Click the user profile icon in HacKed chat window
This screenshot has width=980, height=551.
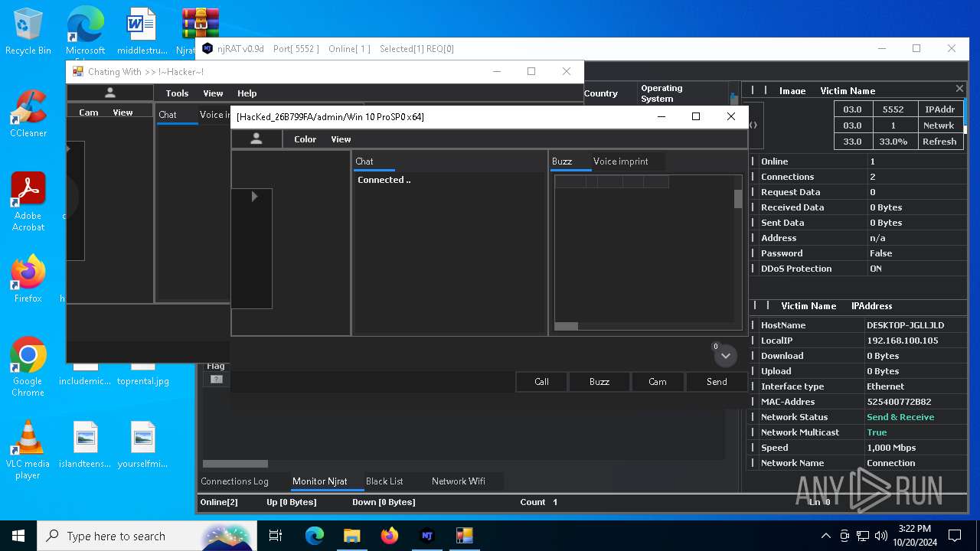pyautogui.click(x=256, y=139)
